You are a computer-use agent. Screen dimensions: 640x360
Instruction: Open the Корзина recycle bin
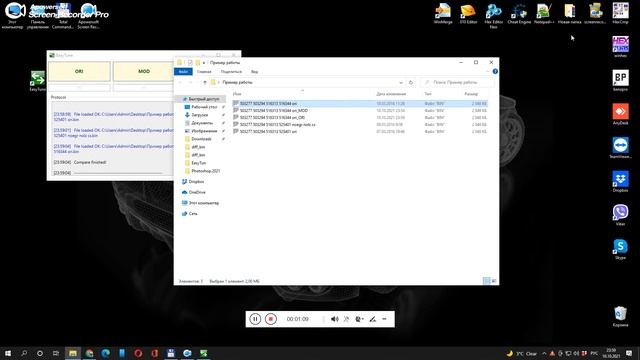[x=620, y=316]
